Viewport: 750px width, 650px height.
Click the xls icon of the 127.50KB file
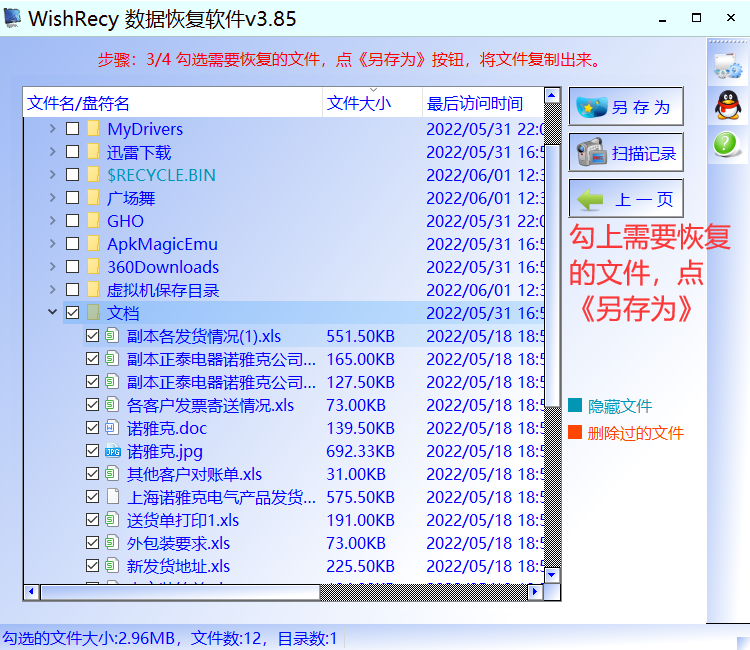112,381
